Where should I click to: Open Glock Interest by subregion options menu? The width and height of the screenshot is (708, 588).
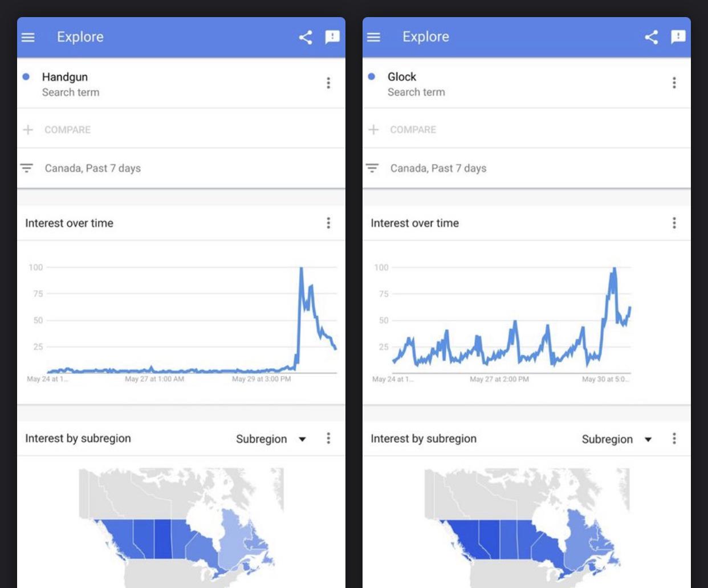tap(674, 438)
